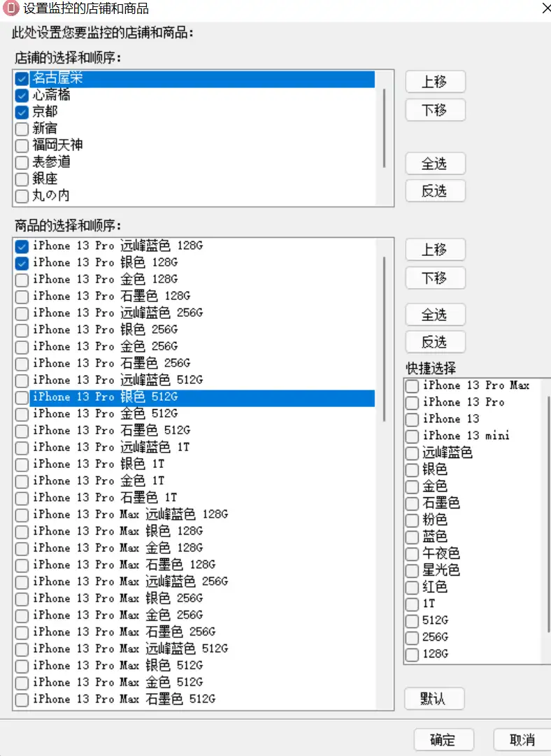Click the quick-select list scrollbar
This screenshot has height=756, width=551.
click(549, 514)
